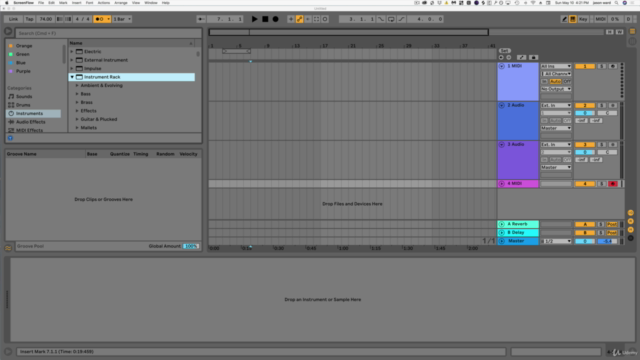Open the Sounds category
The height and width of the screenshot is (360, 640).
24,96
